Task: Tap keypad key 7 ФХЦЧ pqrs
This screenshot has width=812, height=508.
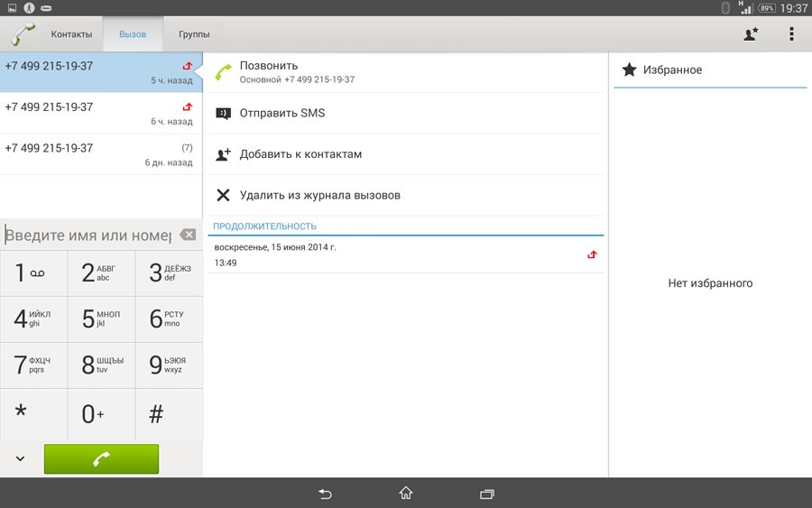Action: [33, 365]
